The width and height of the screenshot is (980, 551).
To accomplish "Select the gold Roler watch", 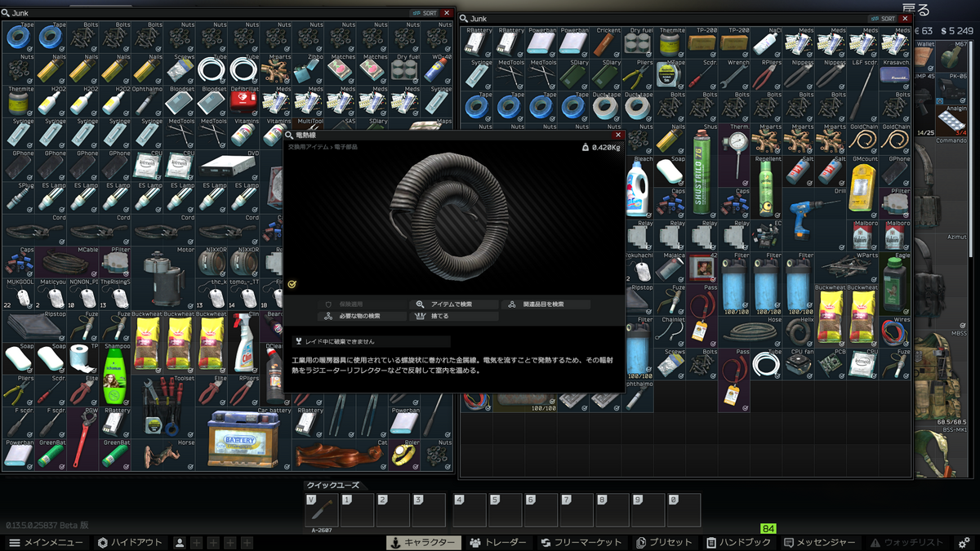I will click(x=403, y=455).
